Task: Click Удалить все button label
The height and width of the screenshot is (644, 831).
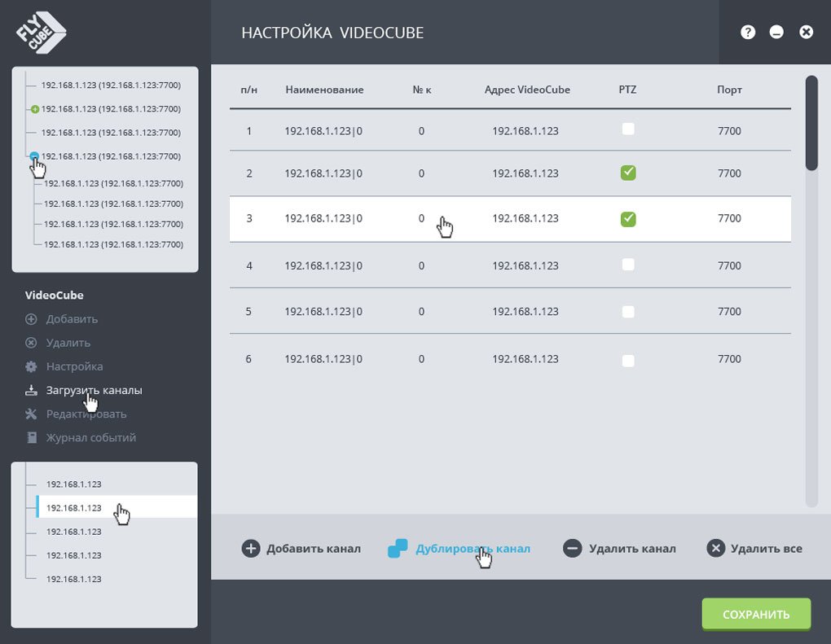Action: tap(767, 549)
